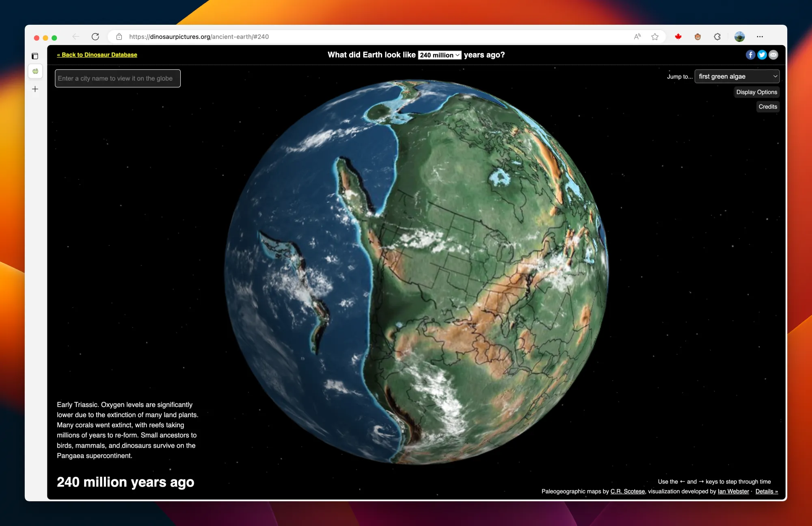
Task: Select the active vertical tab thumbnail
Action: click(35, 71)
